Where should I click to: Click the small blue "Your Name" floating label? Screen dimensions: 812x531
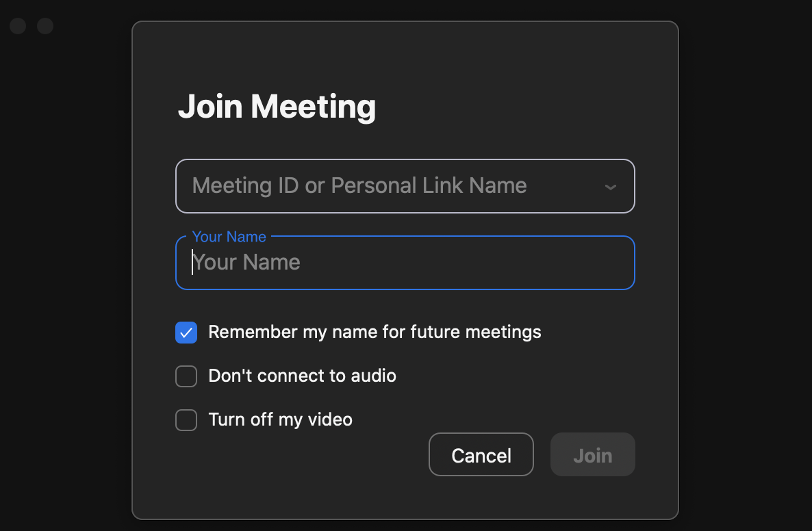coord(229,237)
